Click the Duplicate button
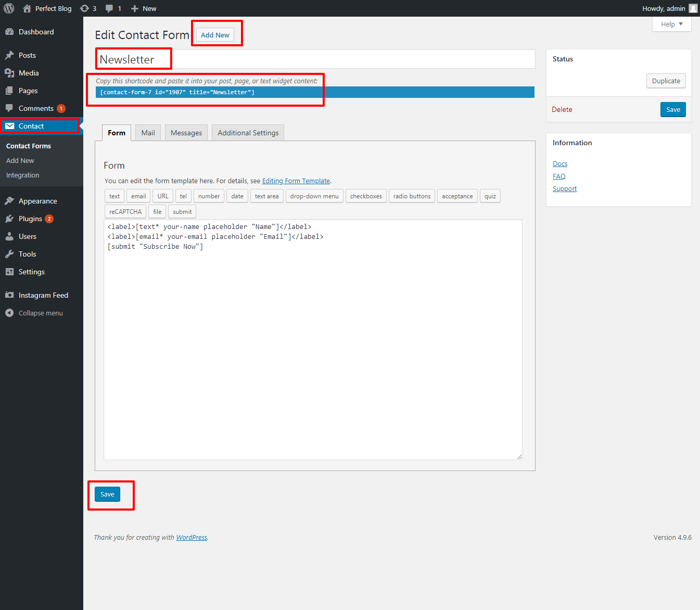The height and width of the screenshot is (610, 700). click(666, 81)
